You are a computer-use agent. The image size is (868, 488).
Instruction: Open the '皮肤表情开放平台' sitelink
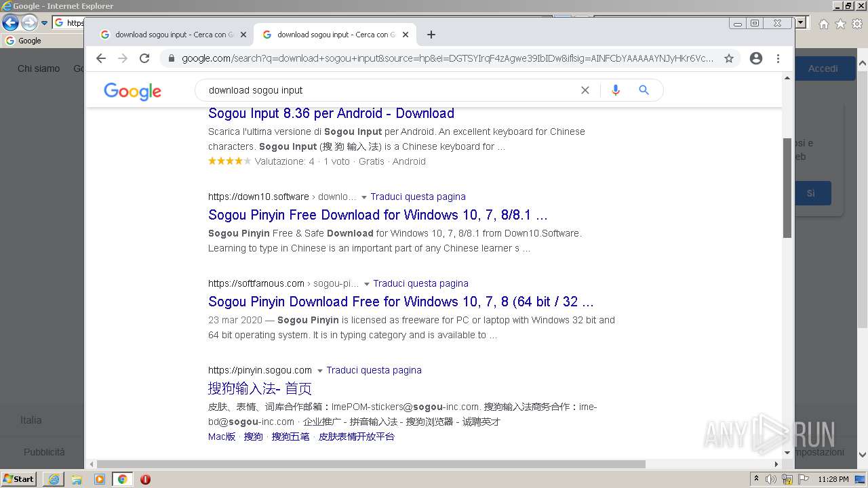point(356,436)
